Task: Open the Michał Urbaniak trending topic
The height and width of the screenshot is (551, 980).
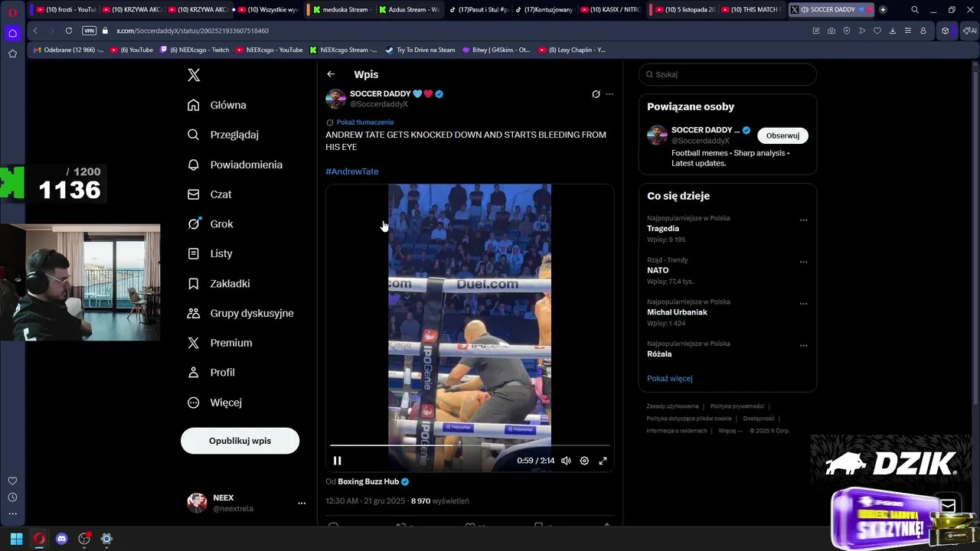Action: click(677, 312)
